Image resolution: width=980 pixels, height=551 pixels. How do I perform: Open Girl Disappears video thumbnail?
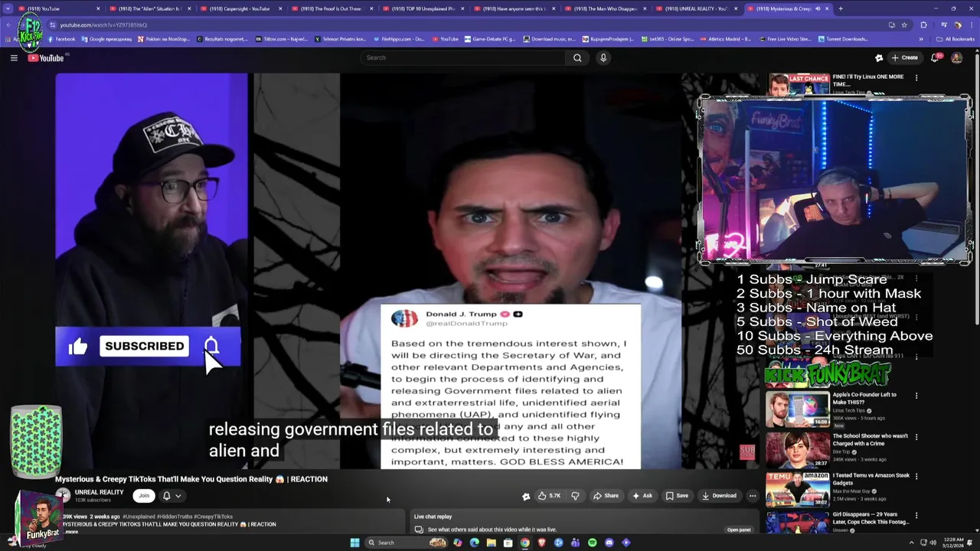(x=798, y=523)
